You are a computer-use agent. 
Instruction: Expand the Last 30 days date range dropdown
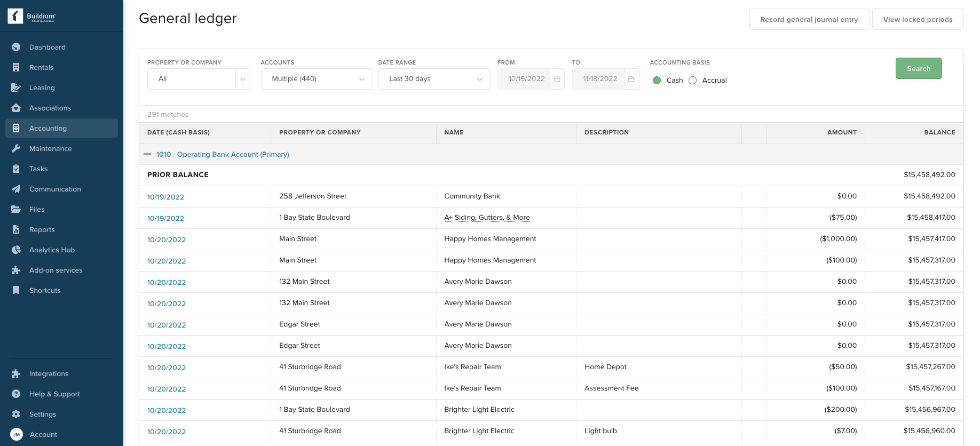[434, 79]
